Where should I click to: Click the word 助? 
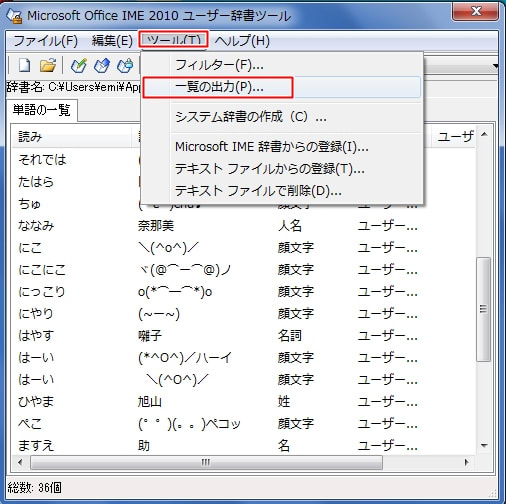pyautogui.click(x=144, y=446)
